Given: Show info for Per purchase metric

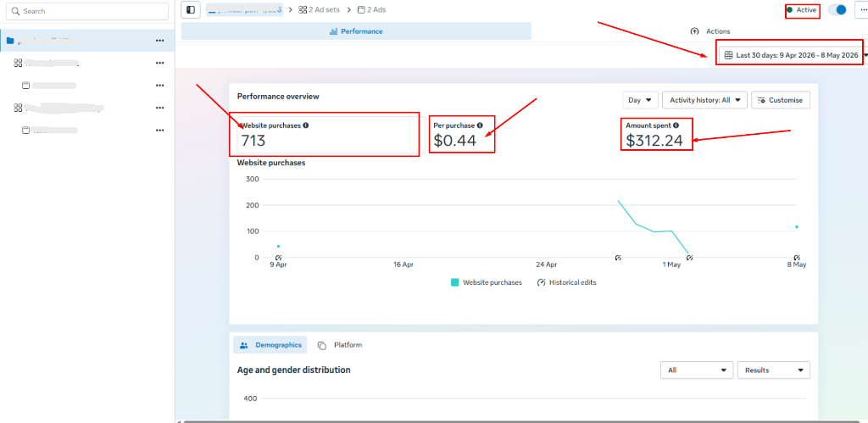Looking at the screenshot, I should pos(480,125).
